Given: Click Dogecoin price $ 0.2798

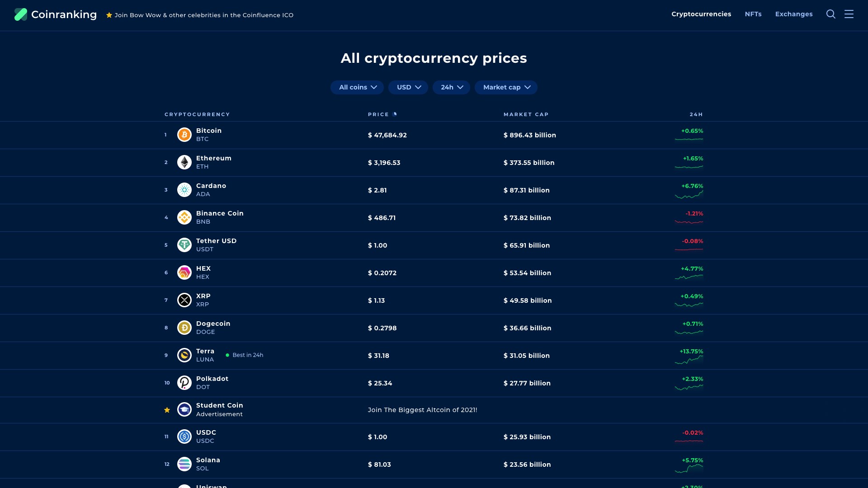Looking at the screenshot, I should pyautogui.click(x=382, y=328).
